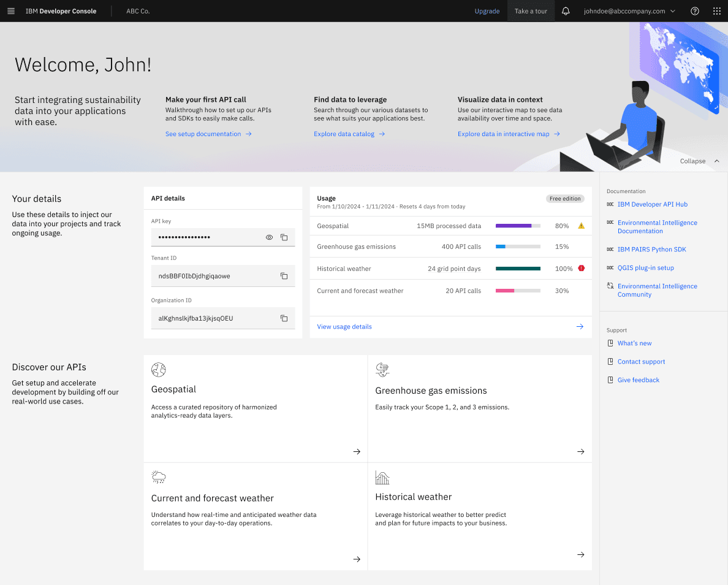The image size is (728, 585).
Task: Click the icon beside Contact support
Action: pos(610,362)
